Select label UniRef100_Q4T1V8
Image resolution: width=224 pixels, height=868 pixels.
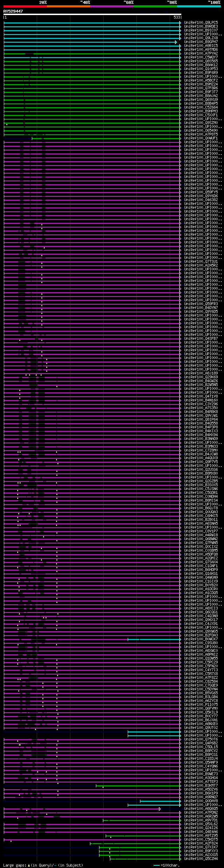201,396
